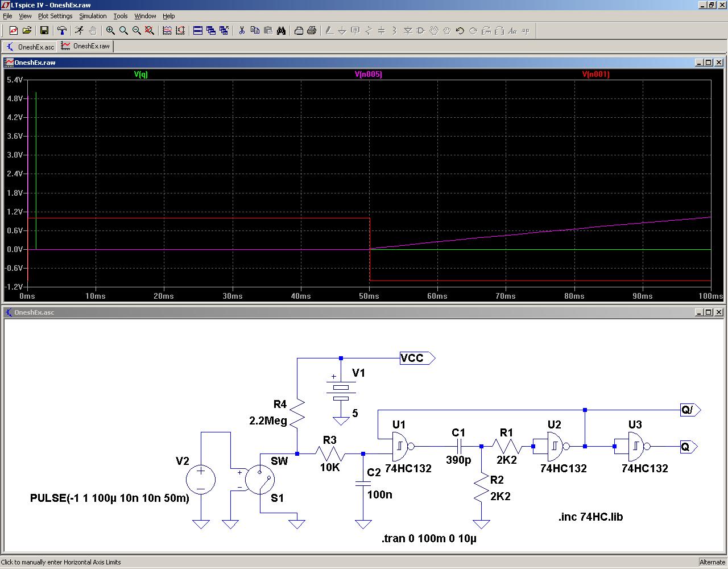Image resolution: width=728 pixels, height=569 pixels.
Task: Select the V(n001) red trace label
Action: pos(595,74)
